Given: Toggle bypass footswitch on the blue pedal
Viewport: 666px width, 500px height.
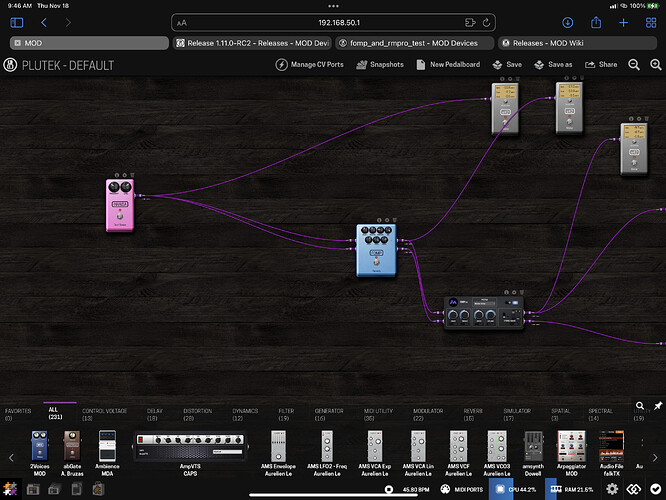Looking at the screenshot, I should tap(376, 262).
